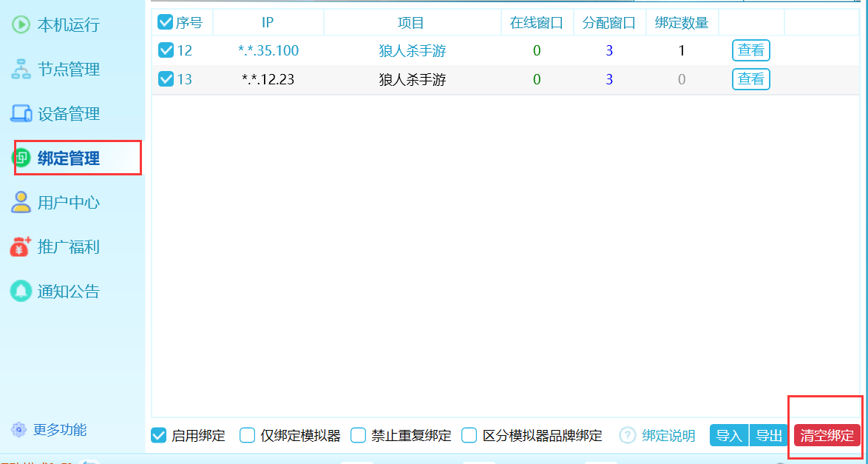Click the 本机运行 play icon

point(21,24)
